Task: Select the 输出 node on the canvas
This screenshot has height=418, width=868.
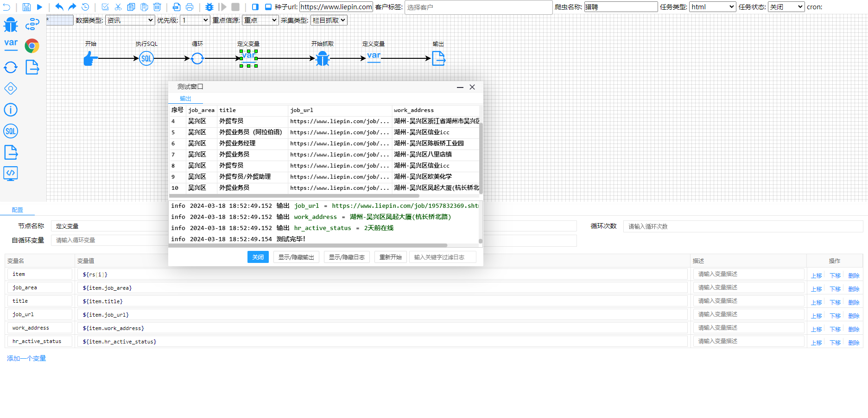Action: pos(438,58)
